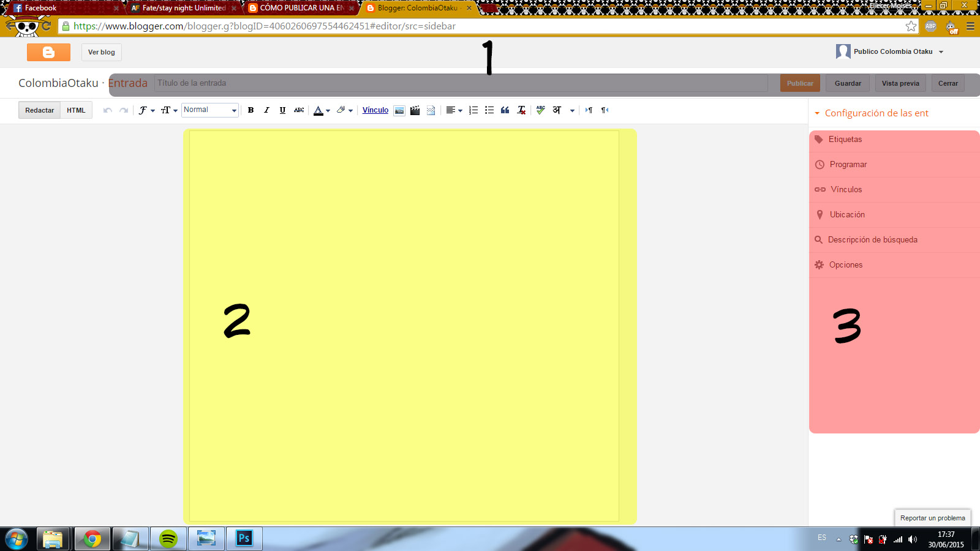Set right-to-left text direction
Image resolution: width=980 pixels, height=551 pixels.
click(x=605, y=110)
